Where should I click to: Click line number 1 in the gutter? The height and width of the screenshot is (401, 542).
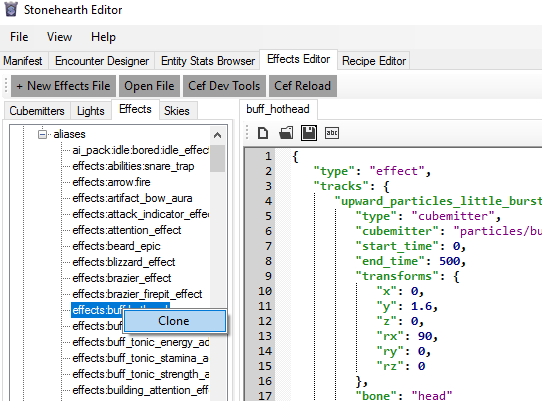tap(268, 156)
